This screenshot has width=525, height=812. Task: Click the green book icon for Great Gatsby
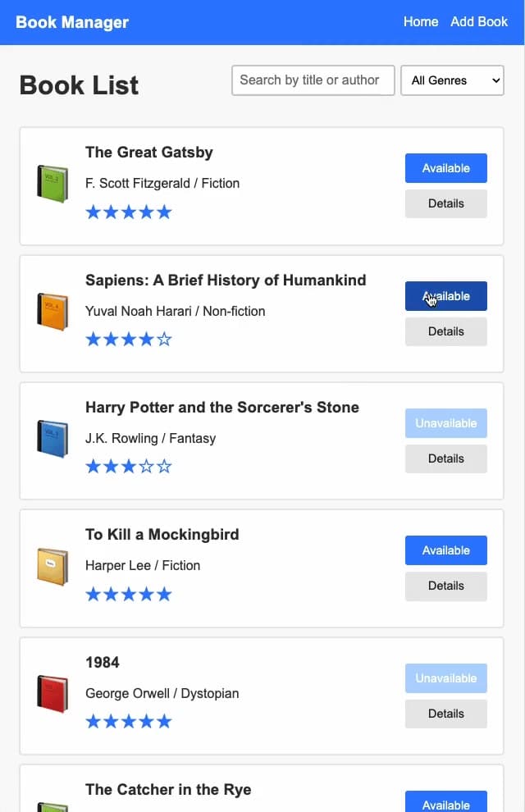(52, 184)
